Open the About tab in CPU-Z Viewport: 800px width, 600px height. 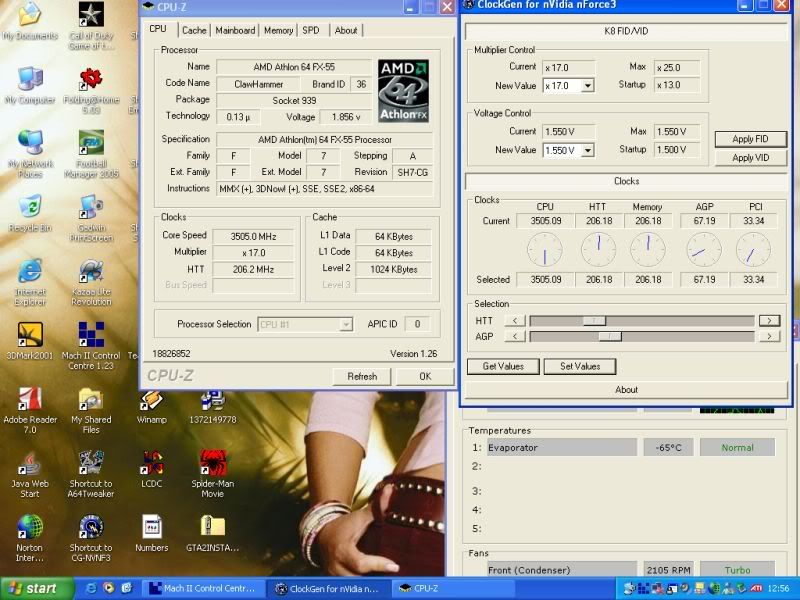(346, 31)
